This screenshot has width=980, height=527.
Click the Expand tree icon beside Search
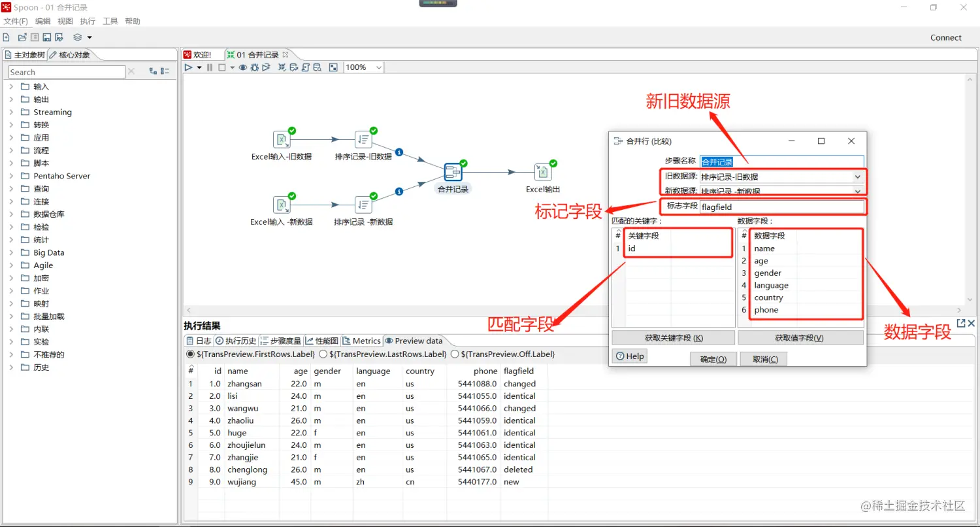point(153,71)
